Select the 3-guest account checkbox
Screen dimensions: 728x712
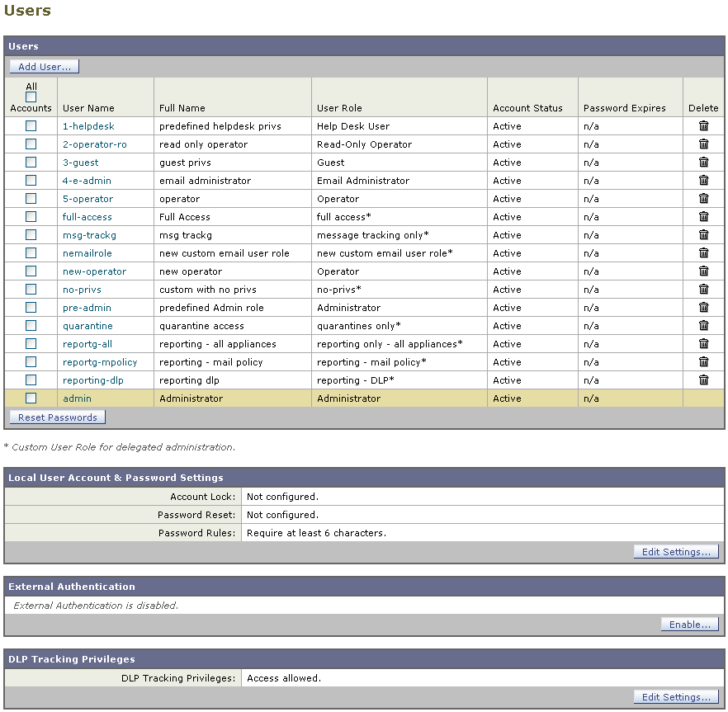coord(31,162)
